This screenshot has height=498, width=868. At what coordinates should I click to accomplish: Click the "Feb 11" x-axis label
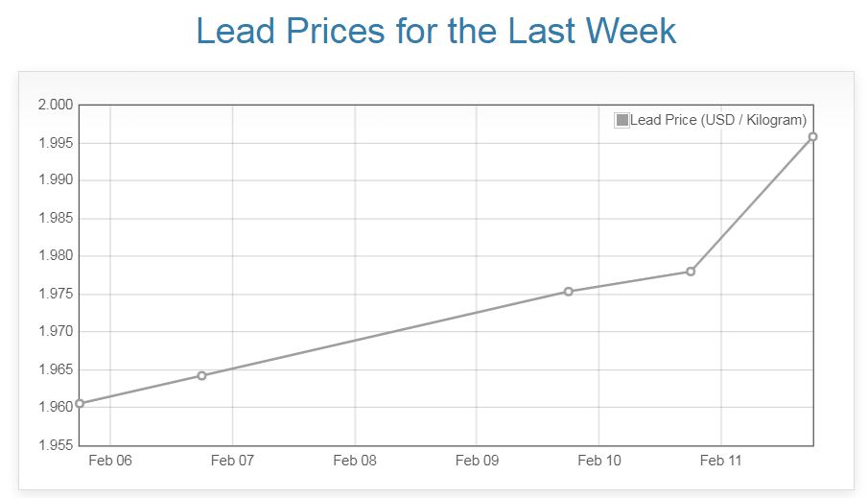721,461
